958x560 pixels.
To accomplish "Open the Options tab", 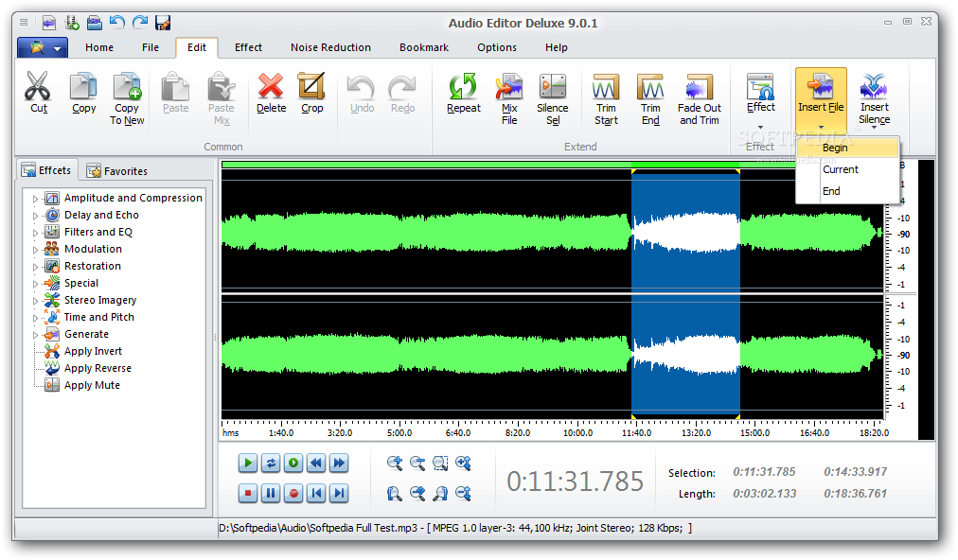I will click(x=497, y=47).
